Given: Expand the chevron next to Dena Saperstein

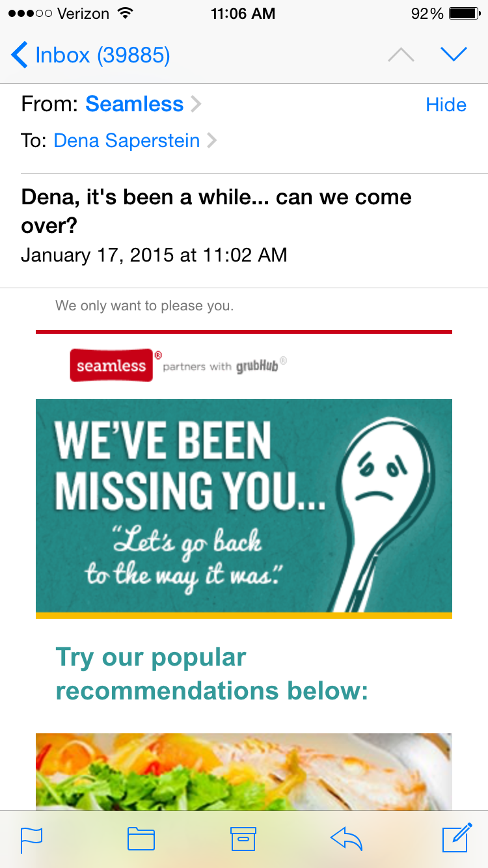Looking at the screenshot, I should click(211, 141).
